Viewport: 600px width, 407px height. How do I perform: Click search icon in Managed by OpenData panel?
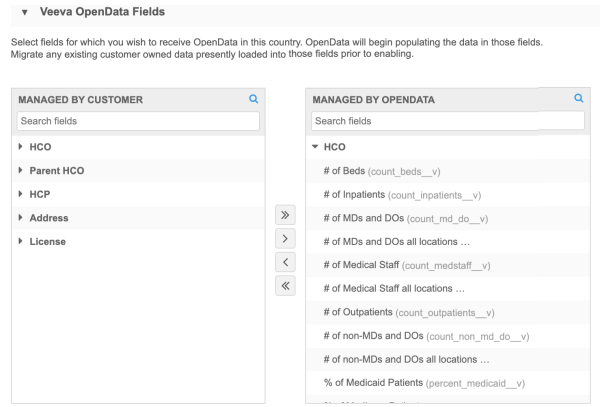[579, 98]
